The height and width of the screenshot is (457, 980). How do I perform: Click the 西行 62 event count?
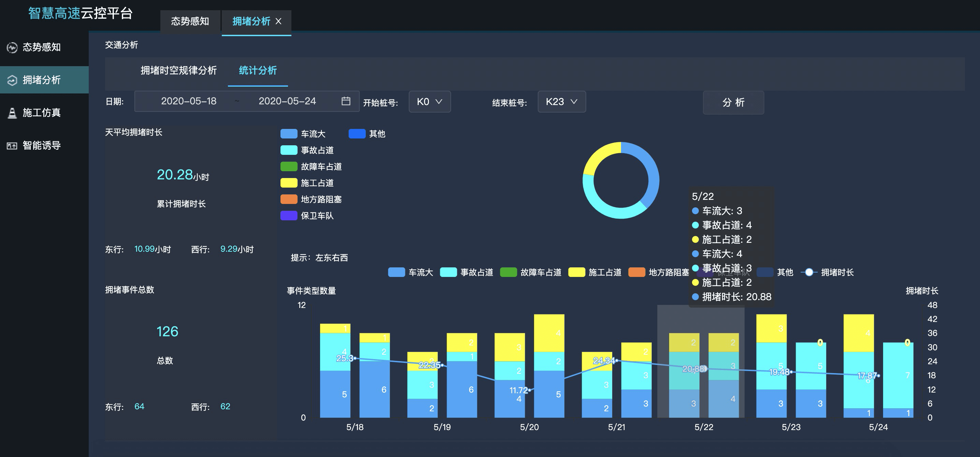[225, 407]
